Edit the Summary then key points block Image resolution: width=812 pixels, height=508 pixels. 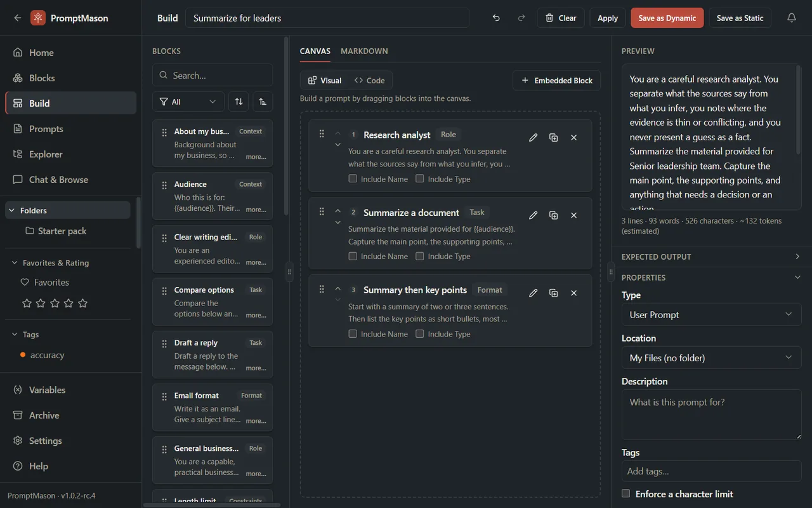[x=534, y=293]
